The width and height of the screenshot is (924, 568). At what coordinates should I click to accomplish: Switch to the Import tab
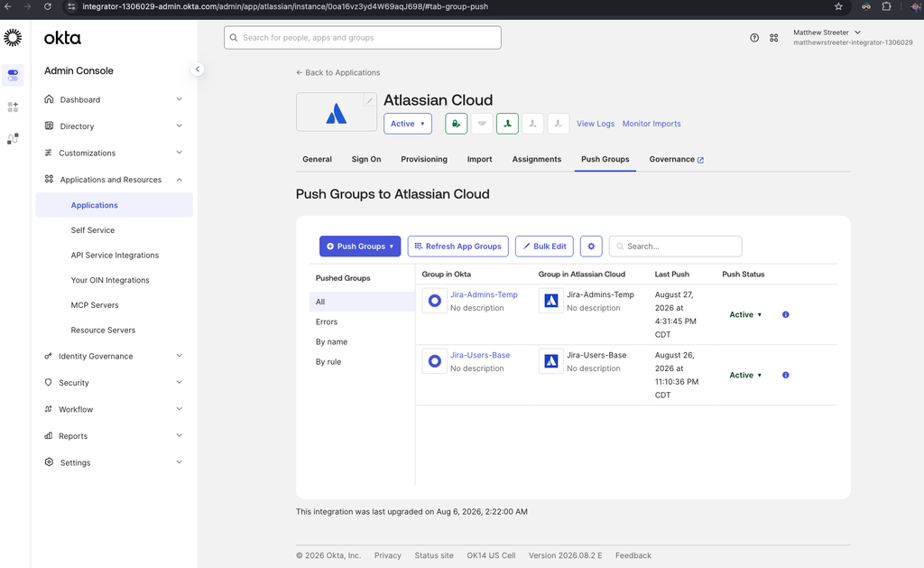coord(480,159)
